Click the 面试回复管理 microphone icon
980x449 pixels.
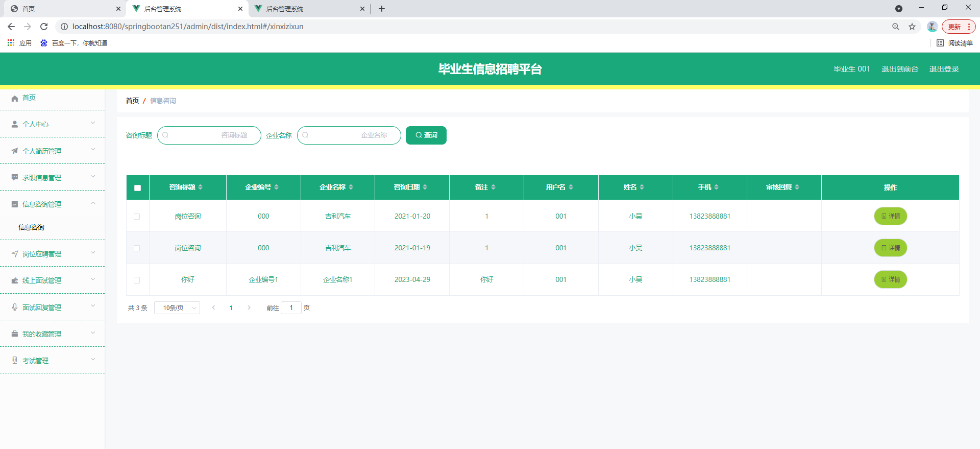click(x=15, y=308)
